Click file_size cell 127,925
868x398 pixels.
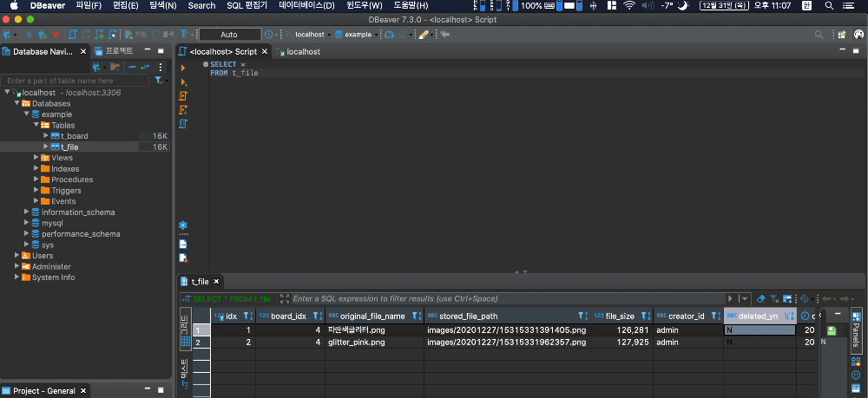622,343
